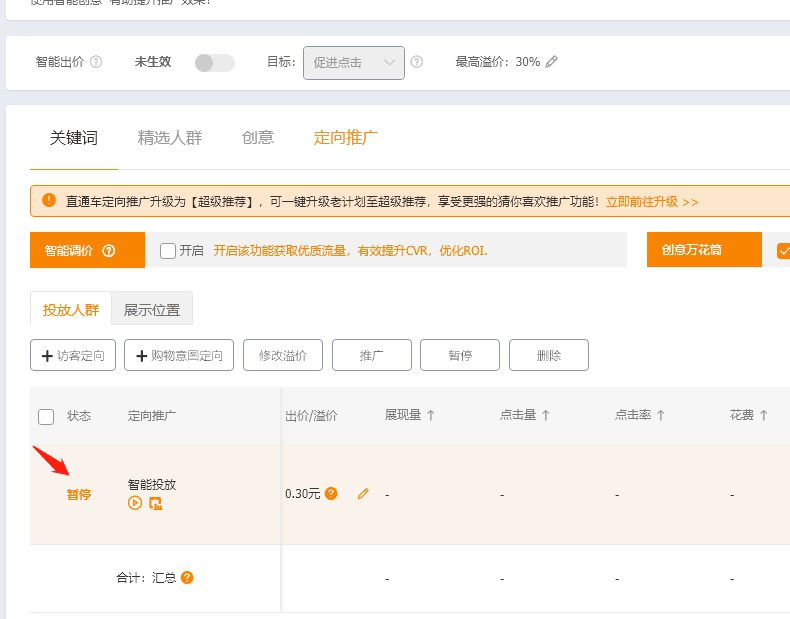
Task: Click the help icon beside 合计：汇总
Action: pos(187,578)
